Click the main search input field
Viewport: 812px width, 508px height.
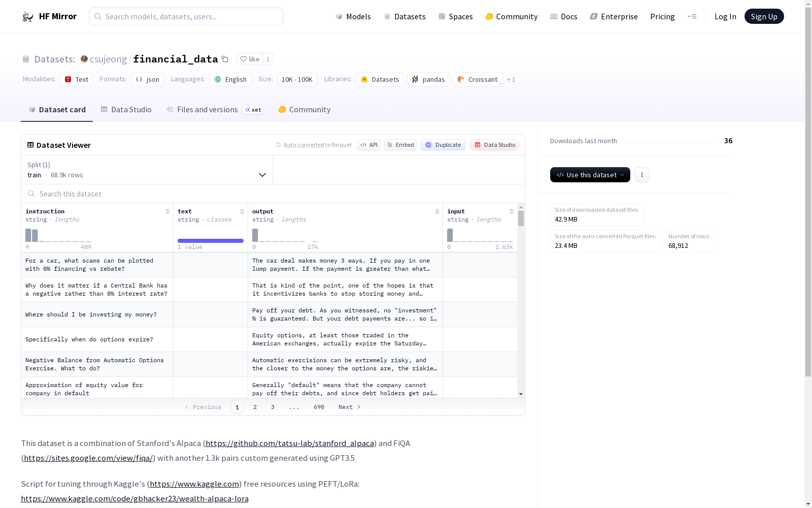(186, 16)
